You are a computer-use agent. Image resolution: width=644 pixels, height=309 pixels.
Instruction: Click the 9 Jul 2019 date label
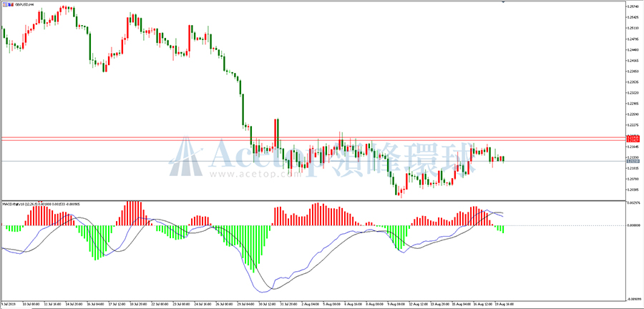point(8,305)
